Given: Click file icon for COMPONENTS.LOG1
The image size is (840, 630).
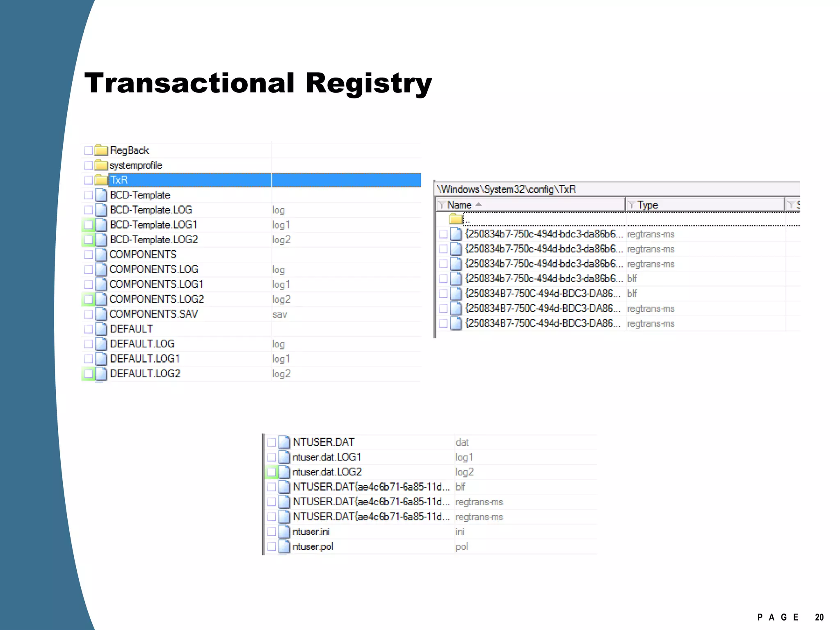Looking at the screenshot, I should [x=101, y=284].
